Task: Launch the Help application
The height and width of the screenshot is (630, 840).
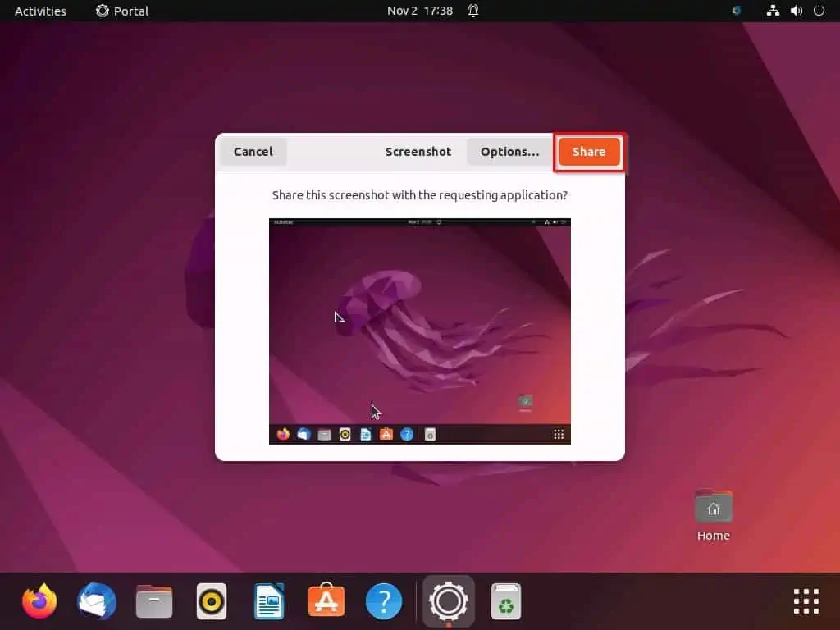Action: 383,600
